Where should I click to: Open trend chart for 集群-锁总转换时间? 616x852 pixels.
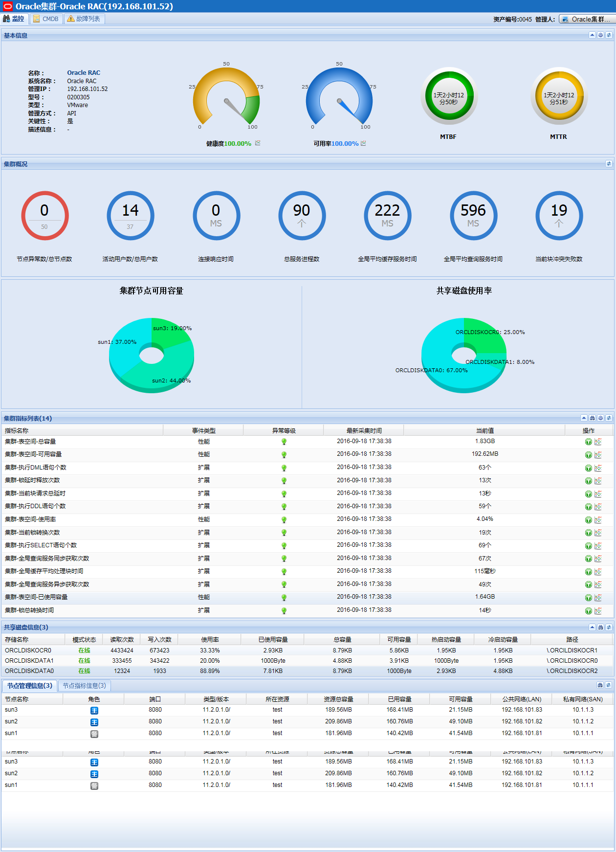pyautogui.click(x=598, y=611)
